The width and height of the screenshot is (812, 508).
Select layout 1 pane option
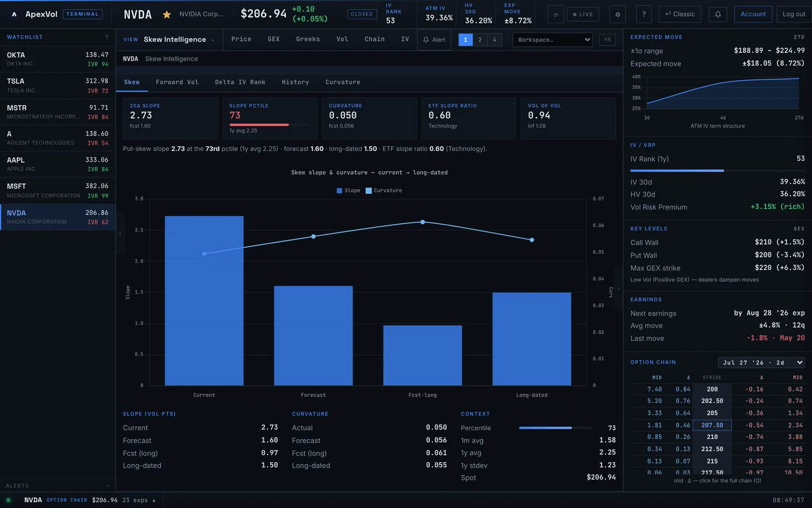point(465,39)
